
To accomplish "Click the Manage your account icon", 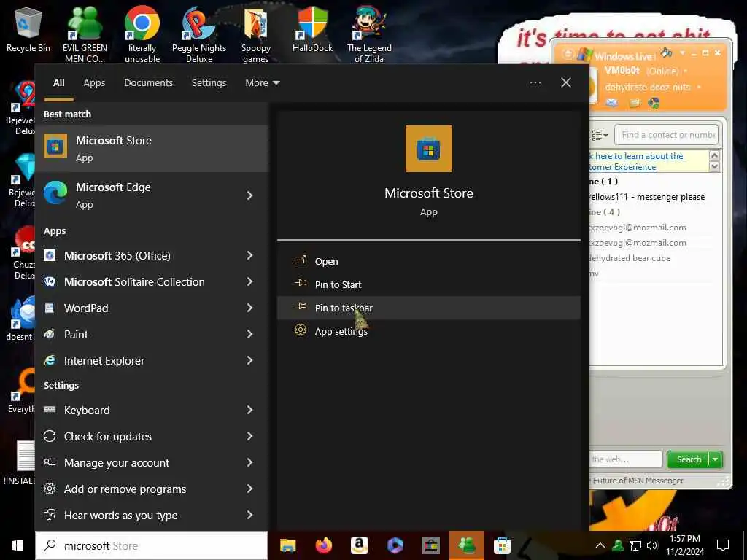I will [x=50, y=462].
